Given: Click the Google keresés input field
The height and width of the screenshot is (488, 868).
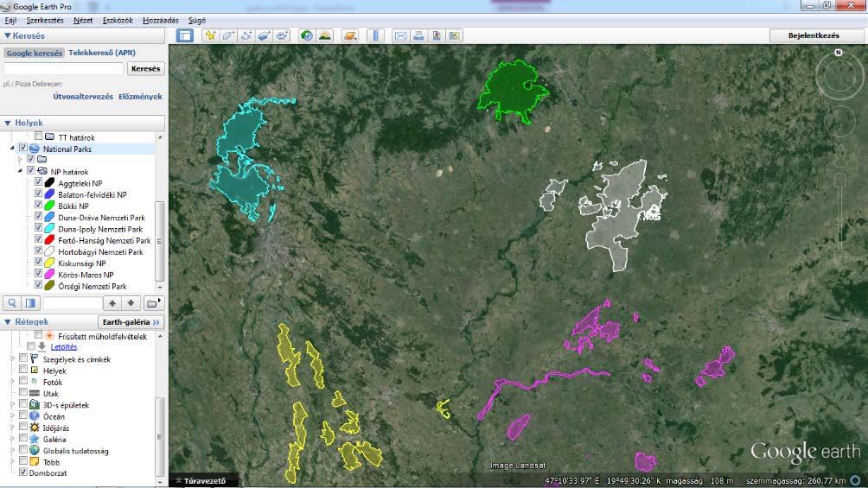Looking at the screenshot, I should tap(64, 68).
